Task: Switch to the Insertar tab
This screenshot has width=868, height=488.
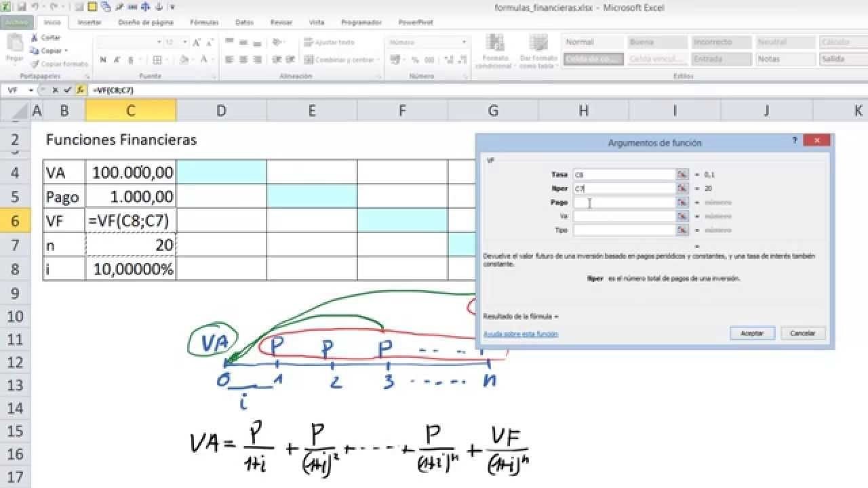Action: 90,22
